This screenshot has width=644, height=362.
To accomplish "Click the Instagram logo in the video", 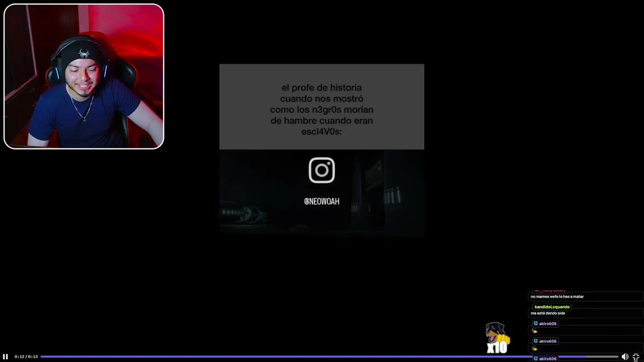I will tap(321, 170).
